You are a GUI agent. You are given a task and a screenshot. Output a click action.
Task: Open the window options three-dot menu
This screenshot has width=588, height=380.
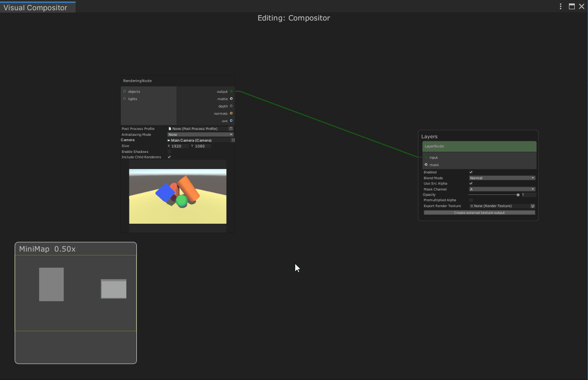click(x=560, y=6)
